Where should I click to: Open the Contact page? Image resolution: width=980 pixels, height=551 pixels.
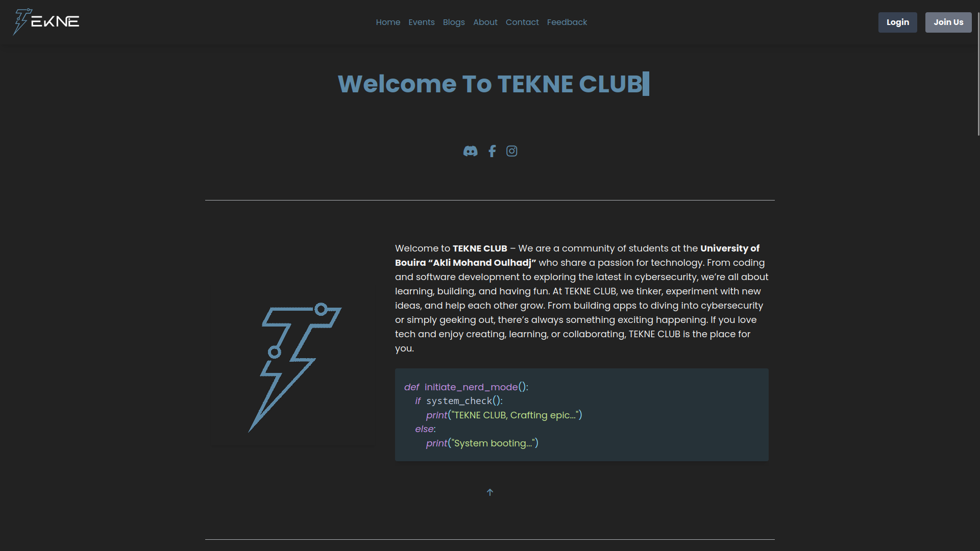coord(522,22)
